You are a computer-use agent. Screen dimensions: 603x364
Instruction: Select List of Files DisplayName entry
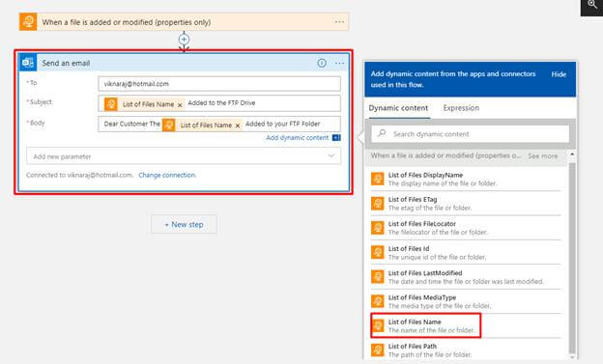(x=466, y=179)
